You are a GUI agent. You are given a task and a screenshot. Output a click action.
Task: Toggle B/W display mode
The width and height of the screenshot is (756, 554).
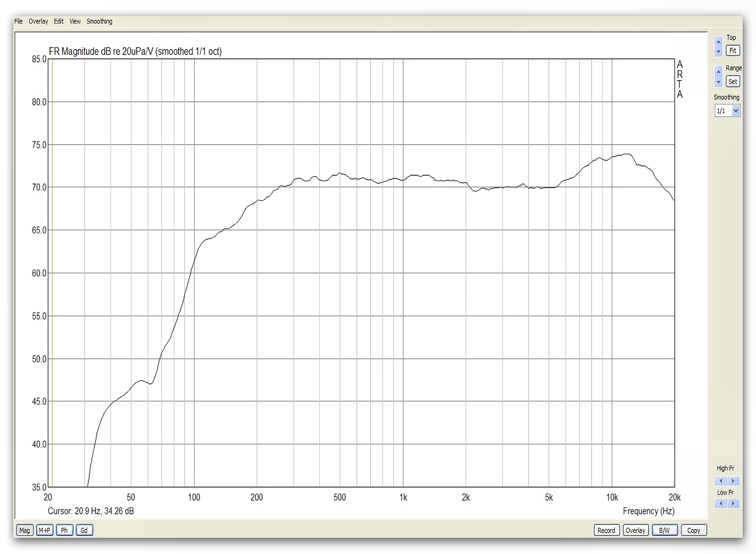(664, 530)
